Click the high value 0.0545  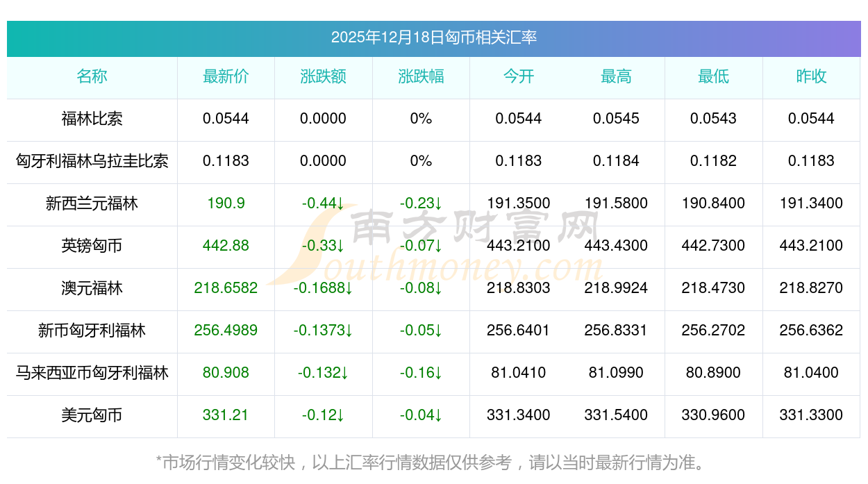point(616,119)
